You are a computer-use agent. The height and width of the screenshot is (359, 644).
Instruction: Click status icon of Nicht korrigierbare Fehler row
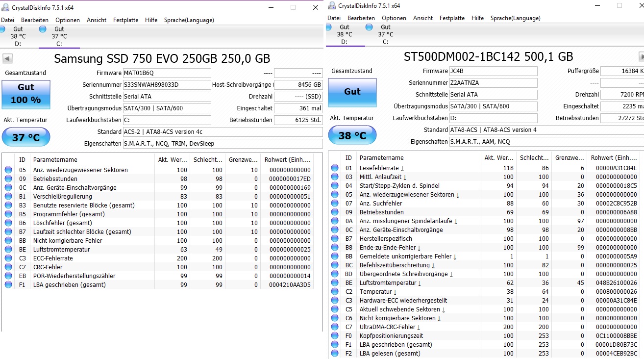click(8, 241)
